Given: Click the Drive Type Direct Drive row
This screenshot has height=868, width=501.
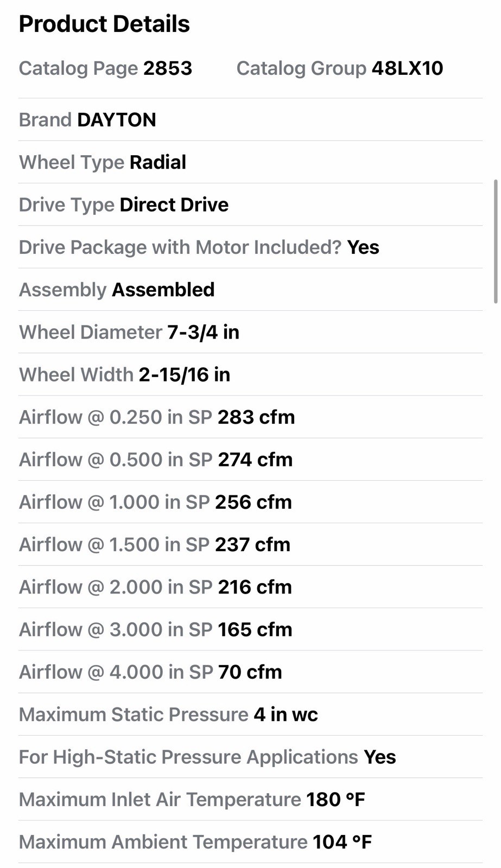Looking at the screenshot, I should [250, 205].
